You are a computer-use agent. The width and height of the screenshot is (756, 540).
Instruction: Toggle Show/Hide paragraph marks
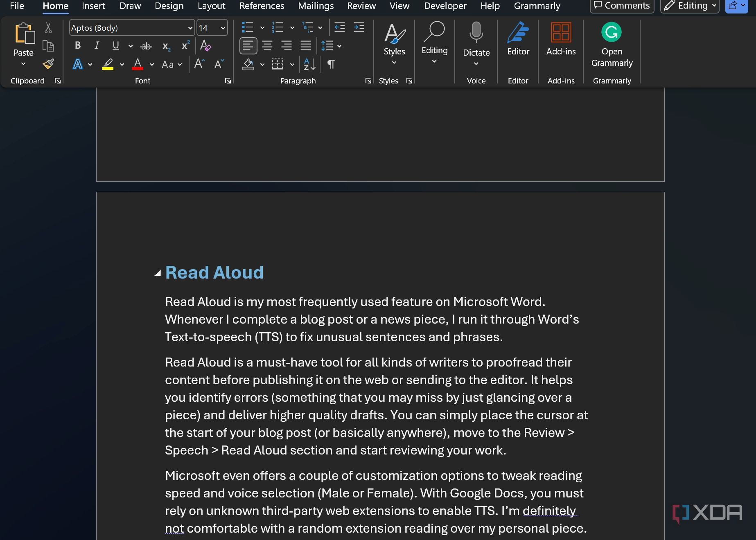click(331, 64)
